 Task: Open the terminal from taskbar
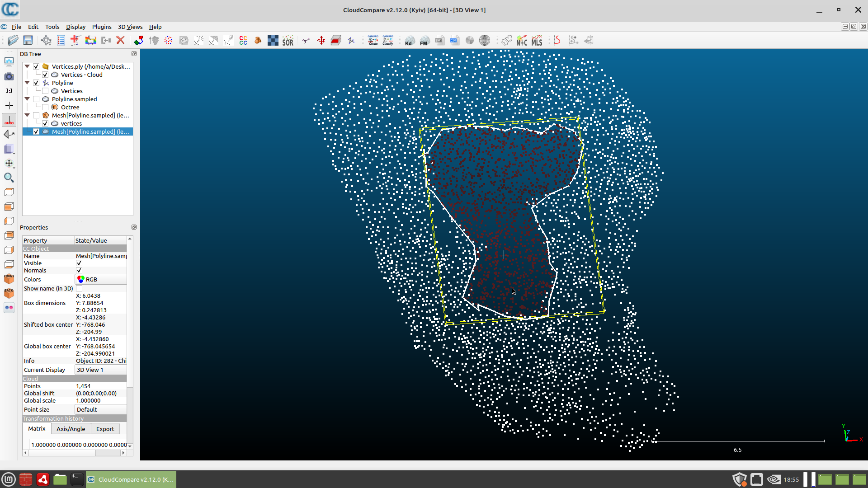(77, 479)
